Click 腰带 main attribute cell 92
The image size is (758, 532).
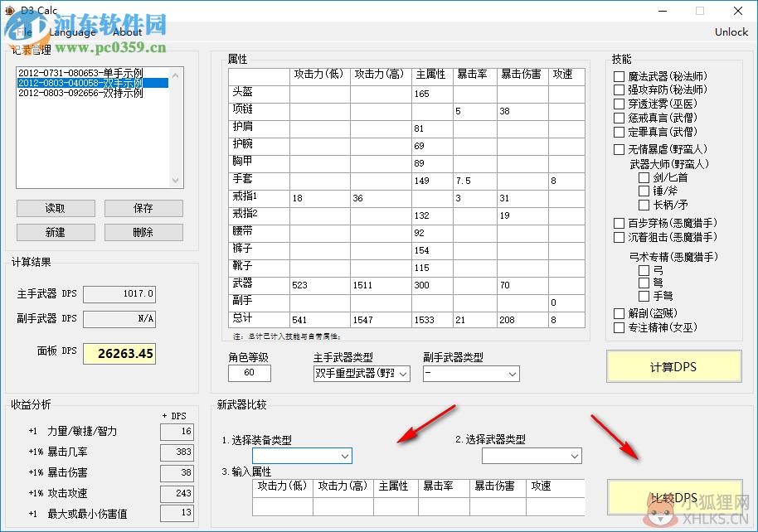click(432, 233)
